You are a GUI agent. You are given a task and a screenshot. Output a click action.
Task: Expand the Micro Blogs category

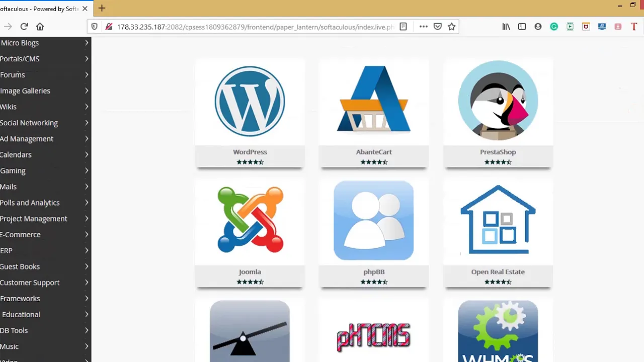(45, 43)
